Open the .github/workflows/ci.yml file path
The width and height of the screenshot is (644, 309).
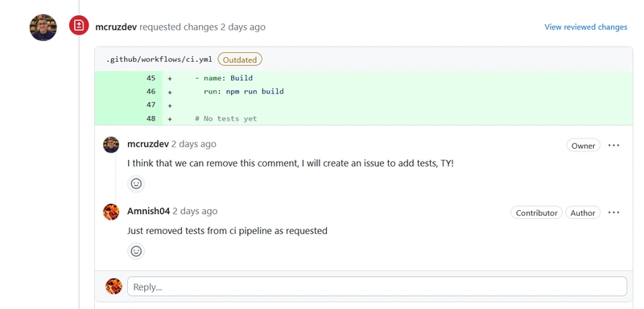(159, 60)
